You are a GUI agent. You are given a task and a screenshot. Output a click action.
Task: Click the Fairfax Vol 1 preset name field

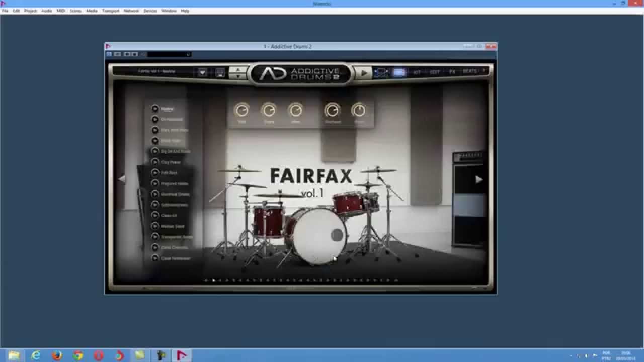pyautogui.click(x=155, y=72)
